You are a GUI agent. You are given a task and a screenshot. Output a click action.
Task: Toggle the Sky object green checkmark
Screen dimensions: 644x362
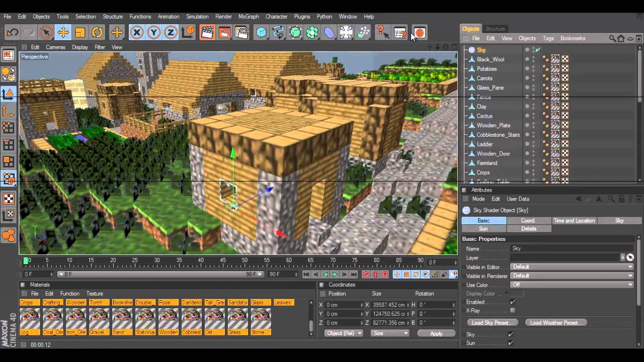(x=538, y=50)
